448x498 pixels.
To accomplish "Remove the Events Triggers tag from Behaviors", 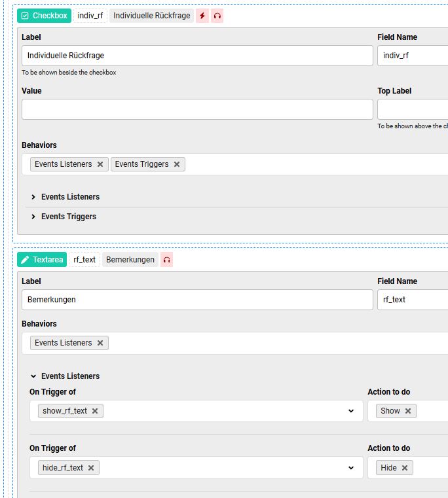I will click(177, 164).
